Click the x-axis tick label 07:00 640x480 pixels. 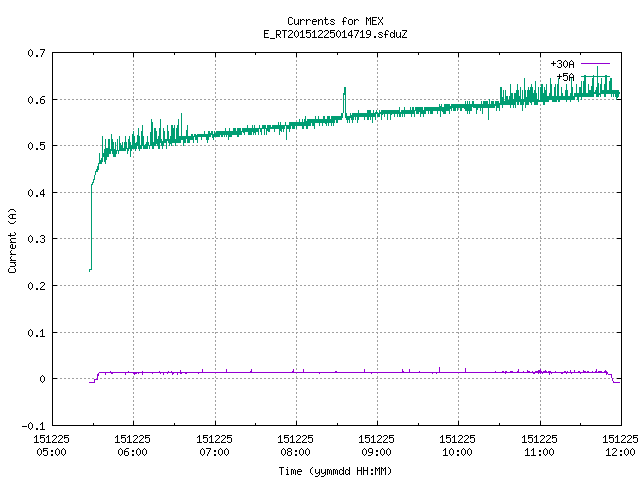tap(214, 452)
